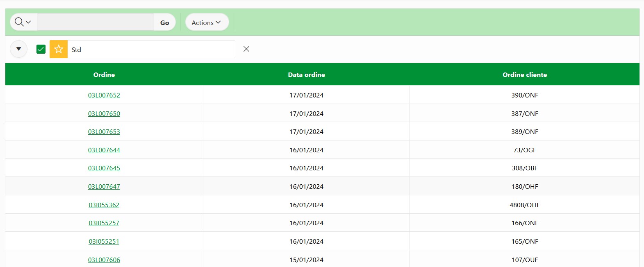Open the search column selector magnifier
Screen dimensions: 644x267
click(x=23, y=22)
